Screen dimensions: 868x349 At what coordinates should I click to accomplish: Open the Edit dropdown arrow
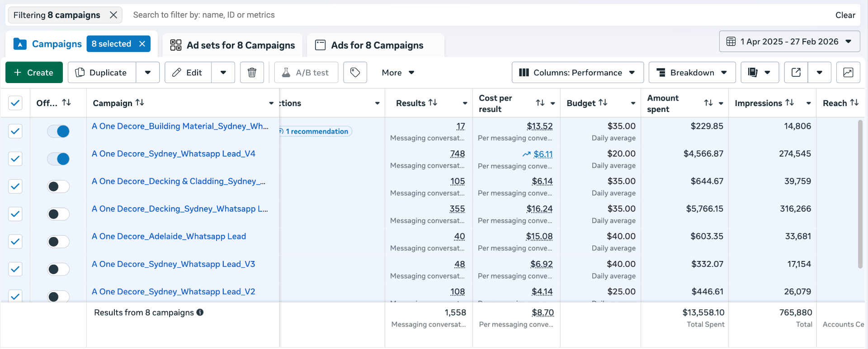(223, 73)
